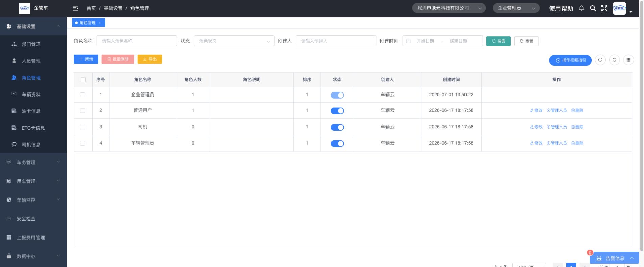Screen dimensions: 644x267
Task: Click 修改 for 车辆管理员 row
Action: (x=536, y=143)
